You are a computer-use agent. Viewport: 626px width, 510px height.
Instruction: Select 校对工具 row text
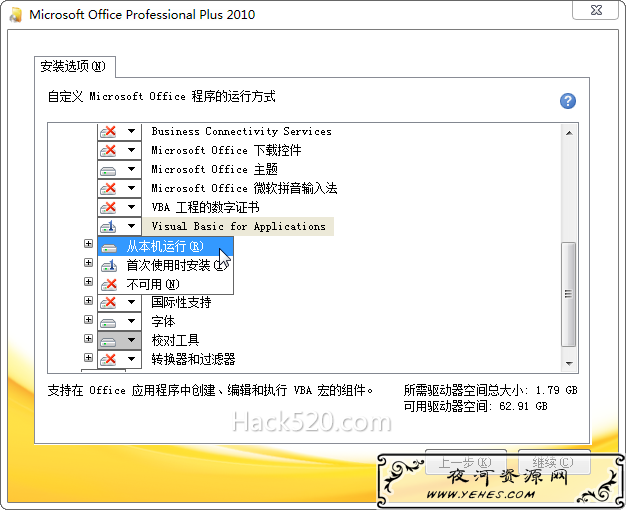point(175,340)
